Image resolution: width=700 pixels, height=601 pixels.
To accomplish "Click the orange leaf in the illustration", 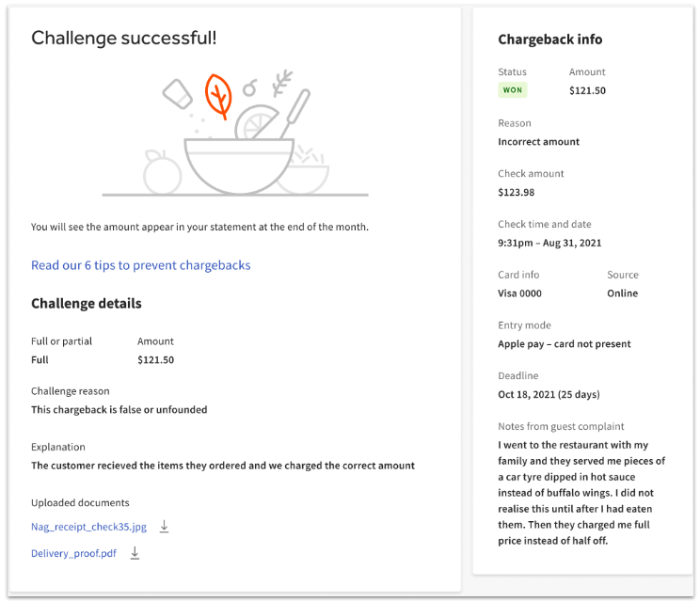I will coord(218,96).
